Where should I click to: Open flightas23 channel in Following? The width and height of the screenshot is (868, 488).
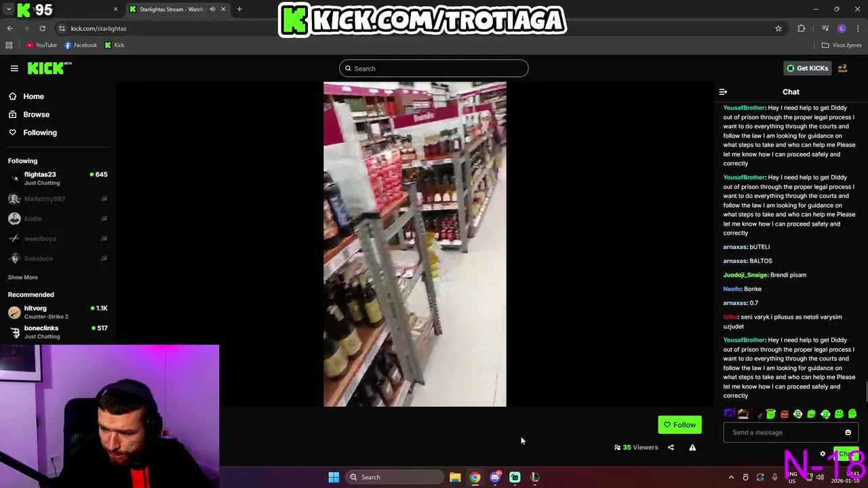tap(58, 178)
